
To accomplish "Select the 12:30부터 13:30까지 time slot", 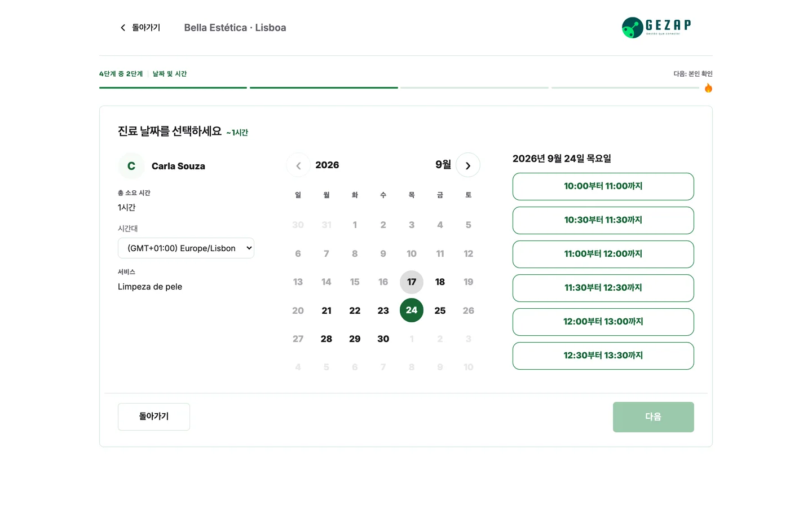I will click(603, 356).
